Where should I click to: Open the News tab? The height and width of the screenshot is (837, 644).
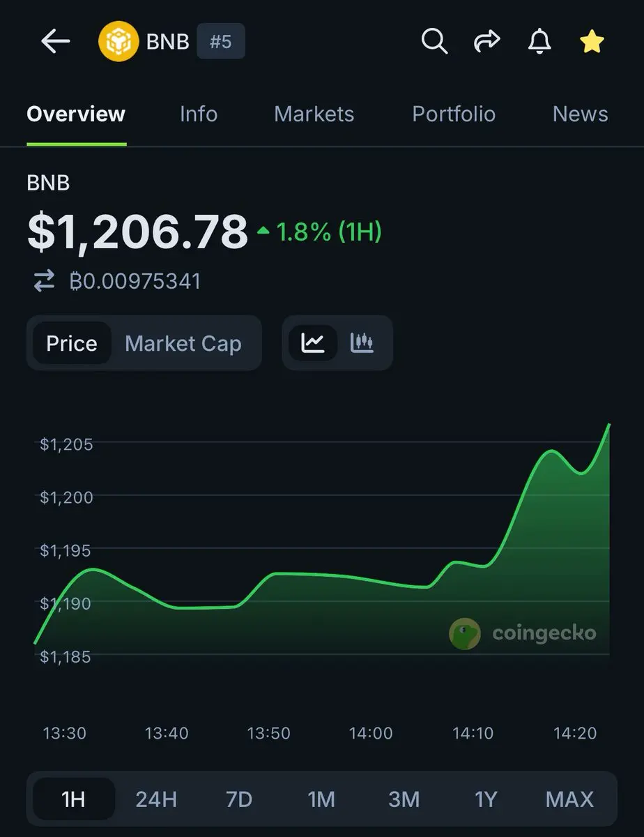(581, 114)
